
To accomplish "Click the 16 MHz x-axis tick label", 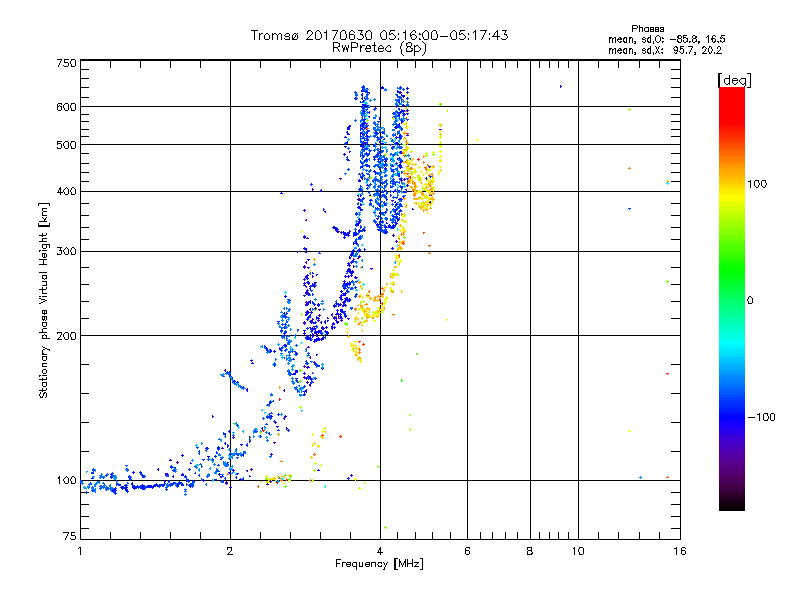I will (x=680, y=551).
